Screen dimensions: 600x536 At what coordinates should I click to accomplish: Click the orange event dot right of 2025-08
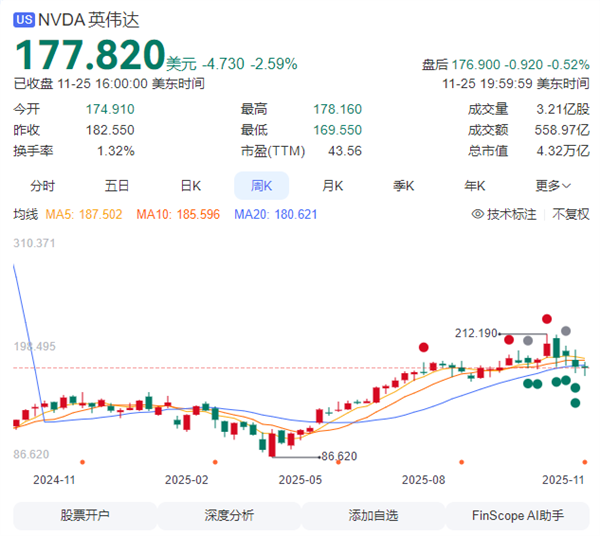(461, 462)
